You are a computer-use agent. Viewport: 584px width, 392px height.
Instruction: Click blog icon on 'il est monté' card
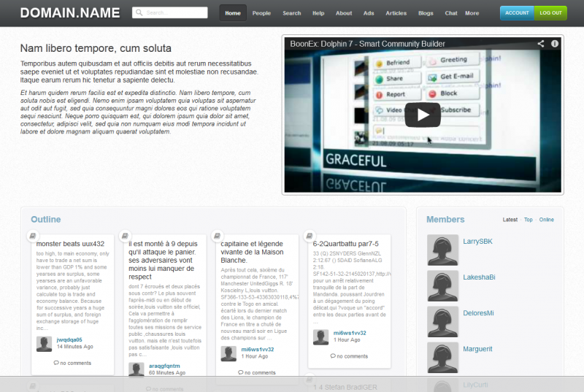click(125, 236)
